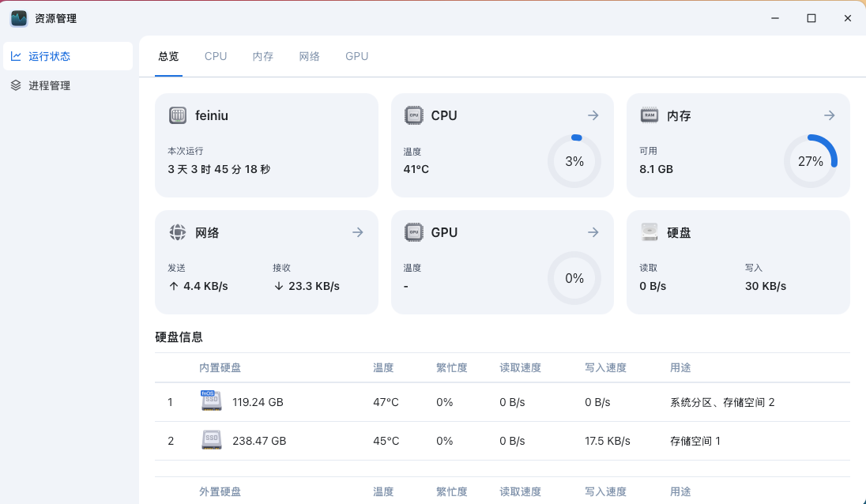Click the SSD icon for the 238.47 GB disk
Image resolution: width=866 pixels, height=504 pixels.
tap(211, 440)
